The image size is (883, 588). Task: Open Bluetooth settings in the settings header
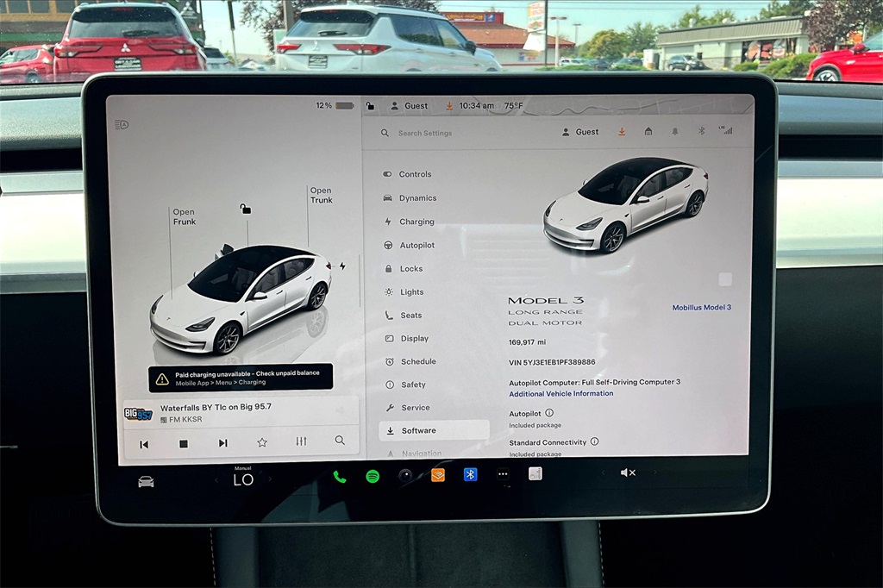point(701,131)
